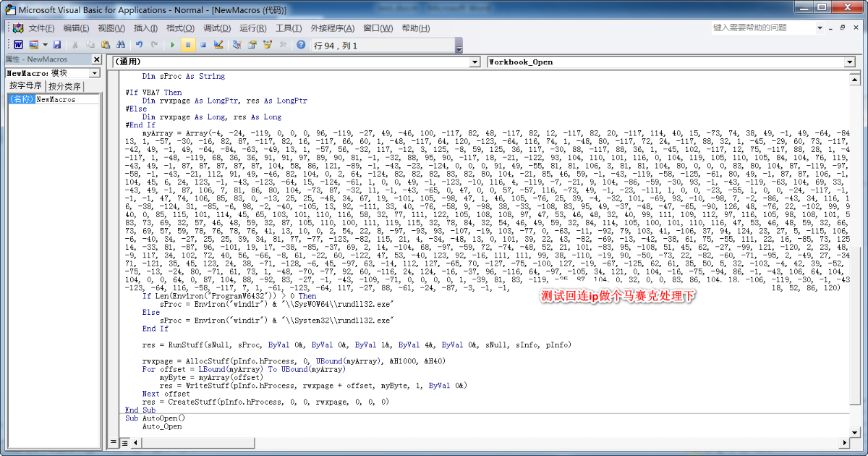Restore the inner code window
This screenshot has height=456, width=868.
[x=843, y=28]
